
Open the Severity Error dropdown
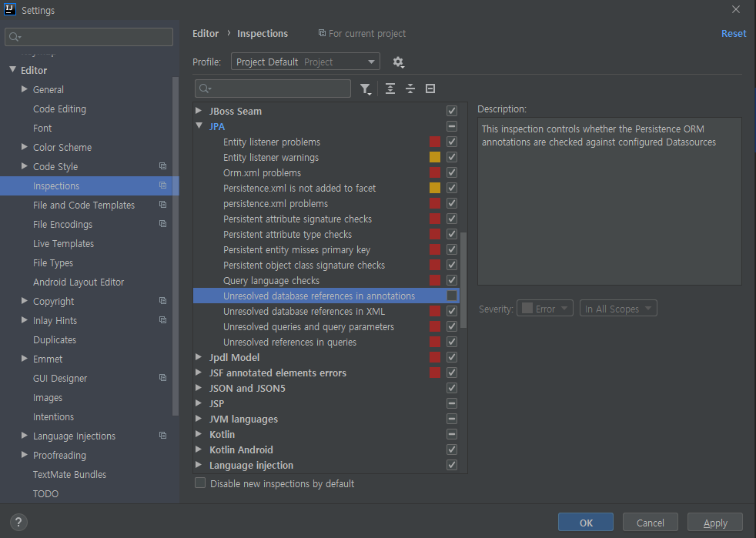tap(545, 309)
